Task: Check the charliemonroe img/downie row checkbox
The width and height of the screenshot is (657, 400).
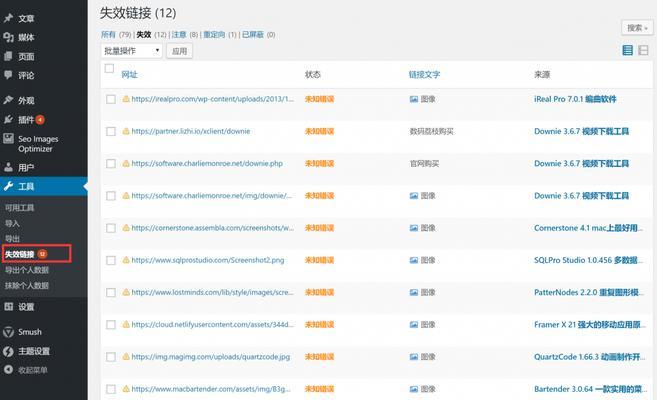Action: (111, 196)
